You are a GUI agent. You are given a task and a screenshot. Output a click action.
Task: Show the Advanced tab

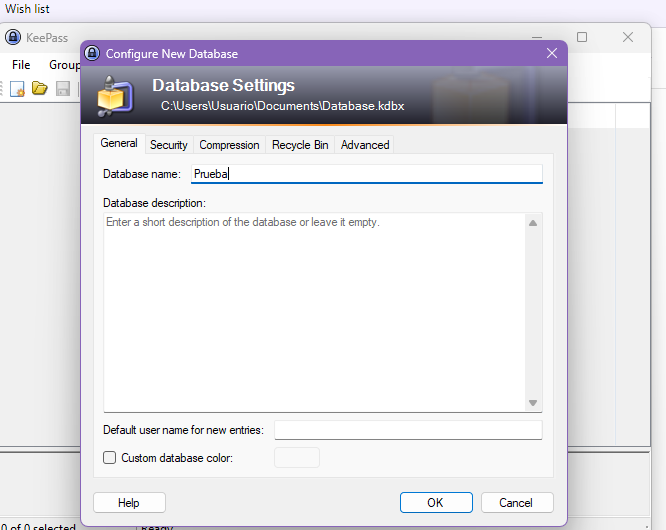coord(365,145)
